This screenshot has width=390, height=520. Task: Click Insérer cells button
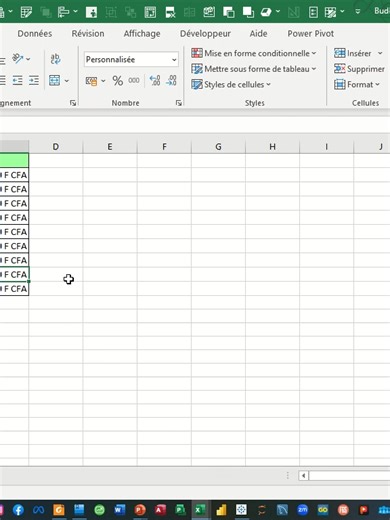(x=353, y=53)
